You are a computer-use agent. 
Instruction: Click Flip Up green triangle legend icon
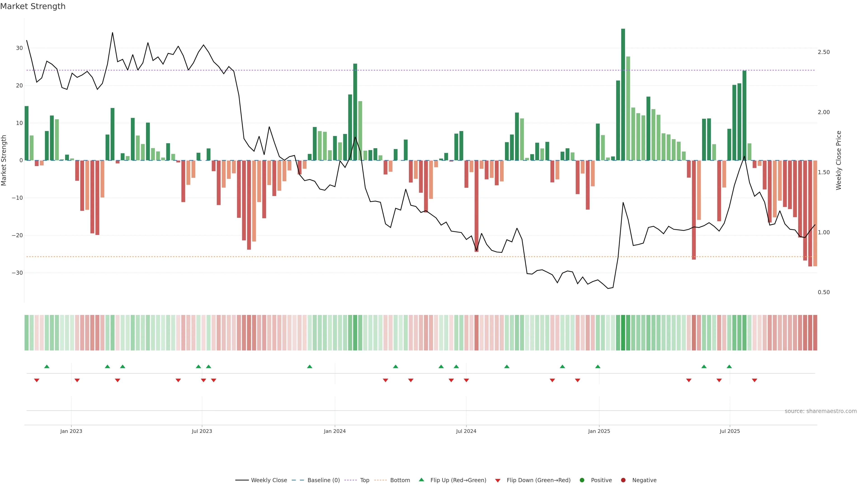click(421, 480)
